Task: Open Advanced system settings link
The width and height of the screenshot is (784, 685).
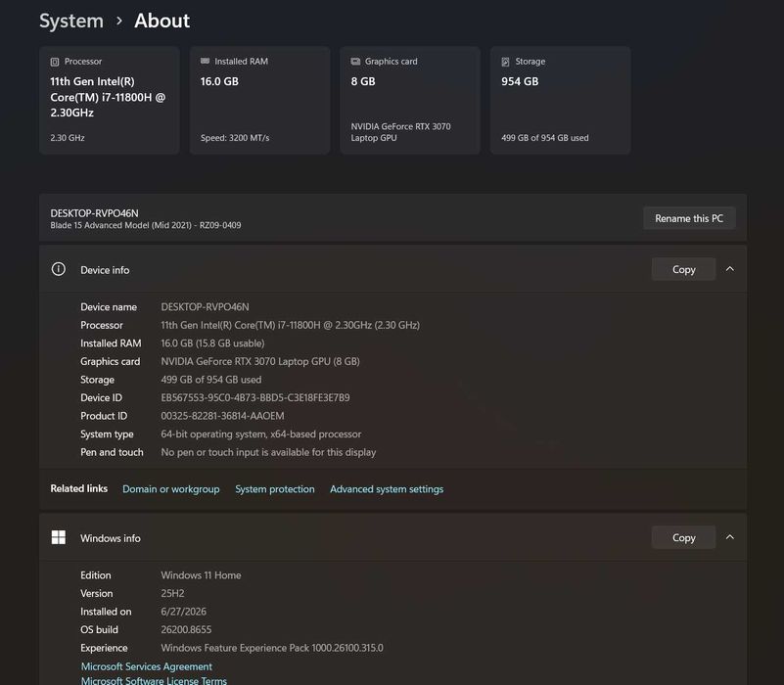Action: (387, 489)
